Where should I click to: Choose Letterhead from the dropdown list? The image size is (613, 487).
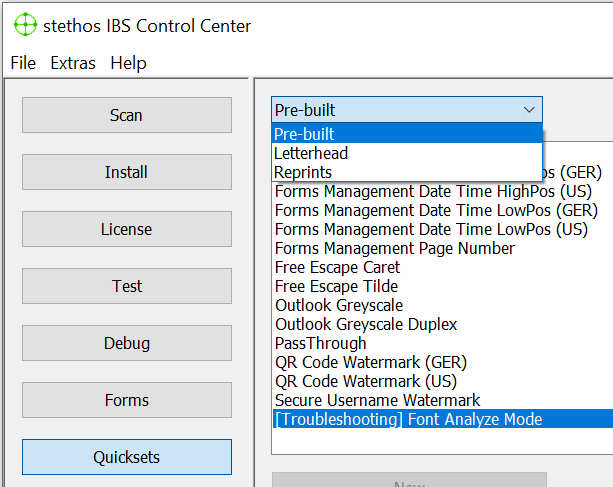[x=311, y=153]
